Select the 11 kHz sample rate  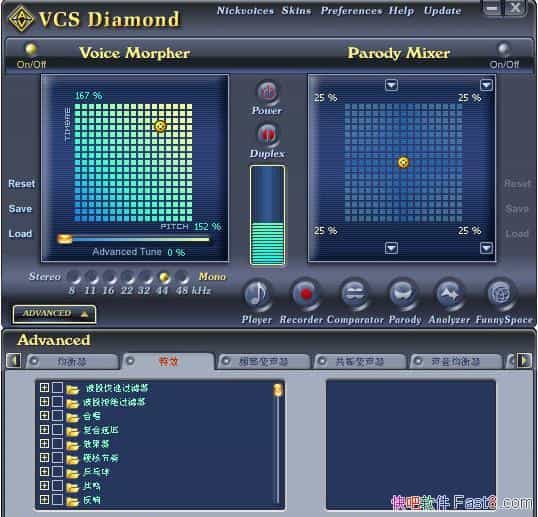[91, 277]
